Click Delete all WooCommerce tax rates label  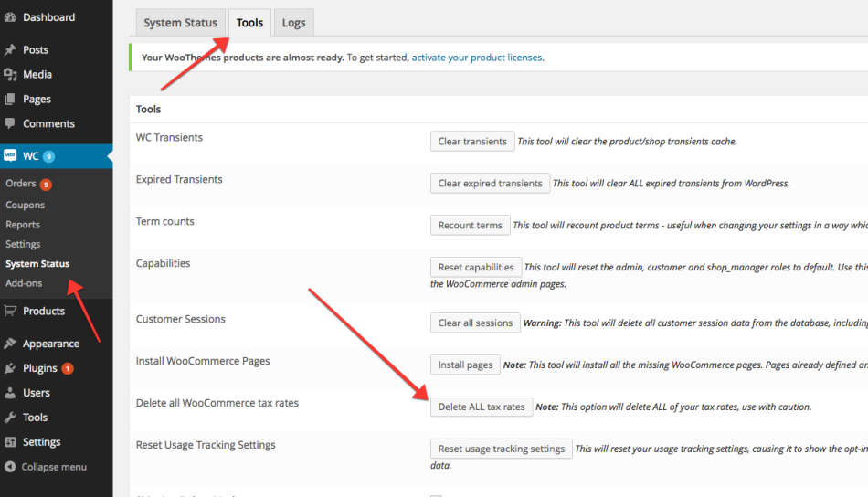pos(217,403)
